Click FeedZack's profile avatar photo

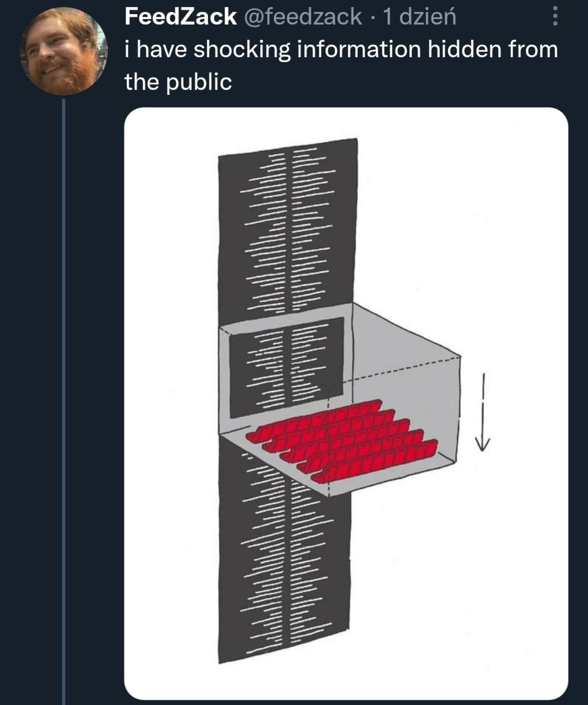(x=62, y=51)
